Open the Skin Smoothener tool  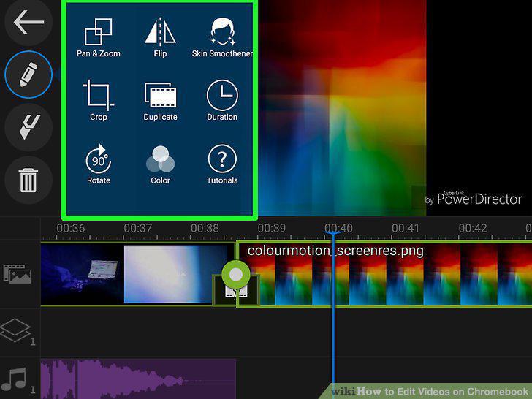tap(222, 38)
